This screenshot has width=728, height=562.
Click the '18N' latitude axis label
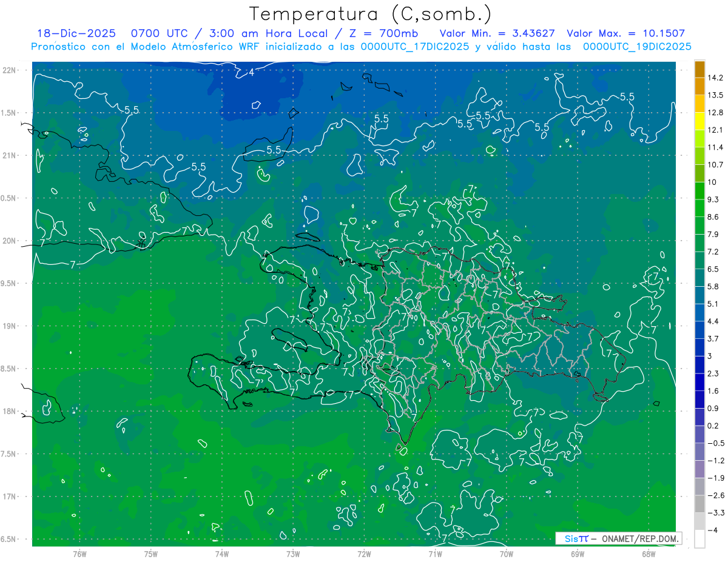pyautogui.click(x=8, y=411)
